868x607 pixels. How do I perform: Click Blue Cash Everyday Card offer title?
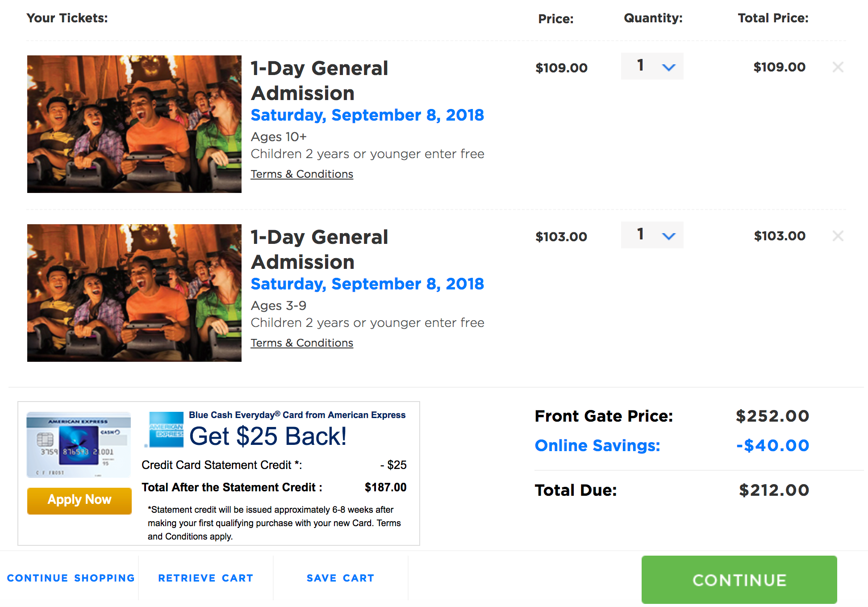[297, 415]
